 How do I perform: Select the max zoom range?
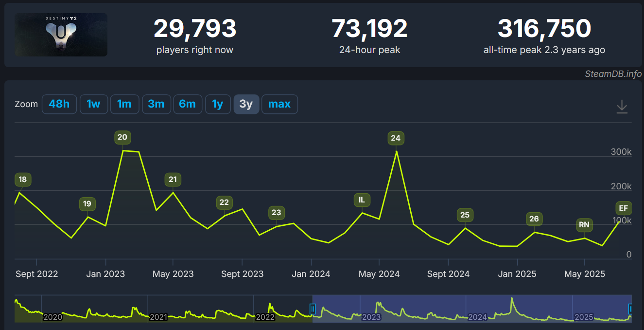click(279, 104)
